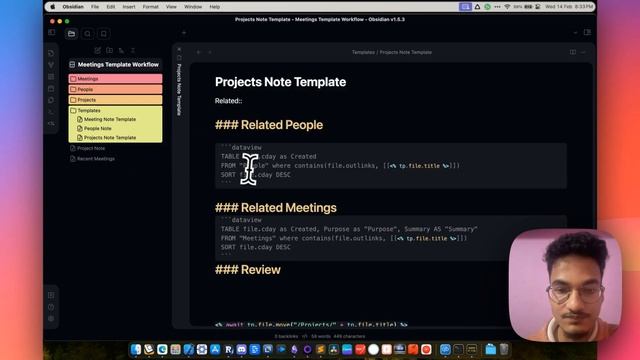Open the Meeting Note Template file
Viewport: 640px width, 360px height.
click(x=110, y=119)
